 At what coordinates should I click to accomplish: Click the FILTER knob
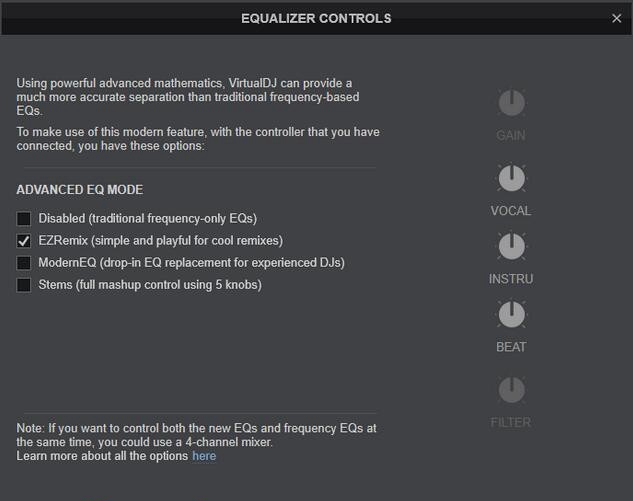tap(511, 390)
